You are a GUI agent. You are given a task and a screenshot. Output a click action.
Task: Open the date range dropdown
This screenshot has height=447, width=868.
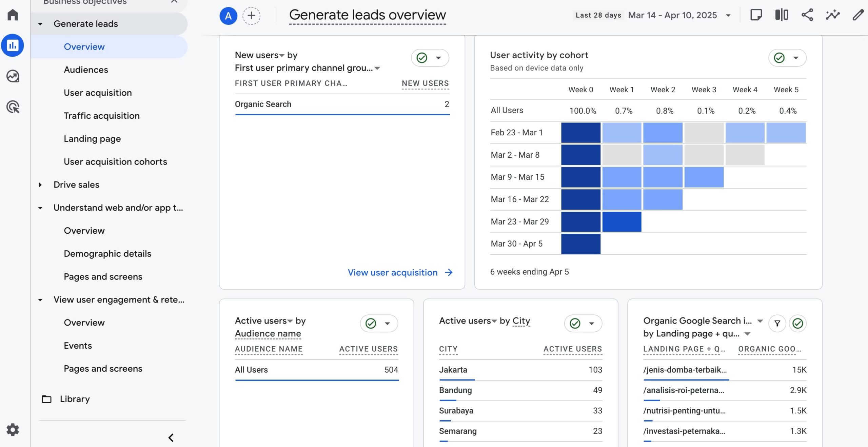pos(728,16)
